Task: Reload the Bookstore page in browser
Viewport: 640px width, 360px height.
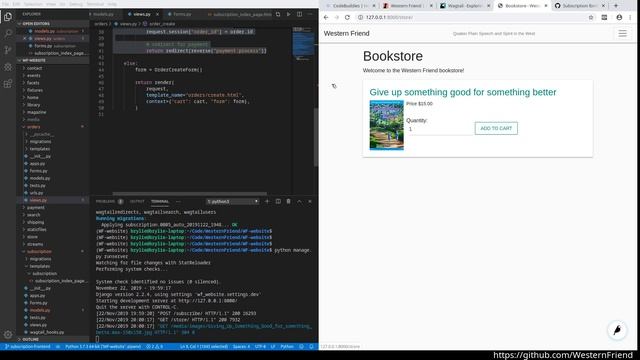Action: click(x=347, y=18)
